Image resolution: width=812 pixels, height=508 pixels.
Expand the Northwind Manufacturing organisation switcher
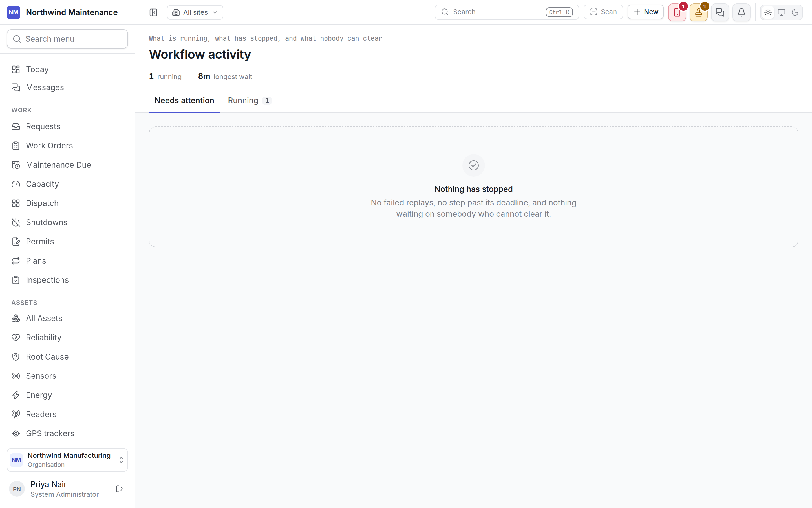[x=67, y=460]
